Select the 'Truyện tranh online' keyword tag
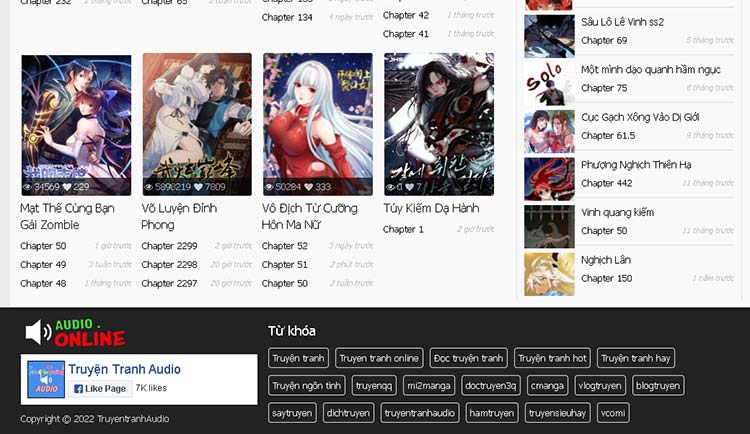 [x=379, y=358]
